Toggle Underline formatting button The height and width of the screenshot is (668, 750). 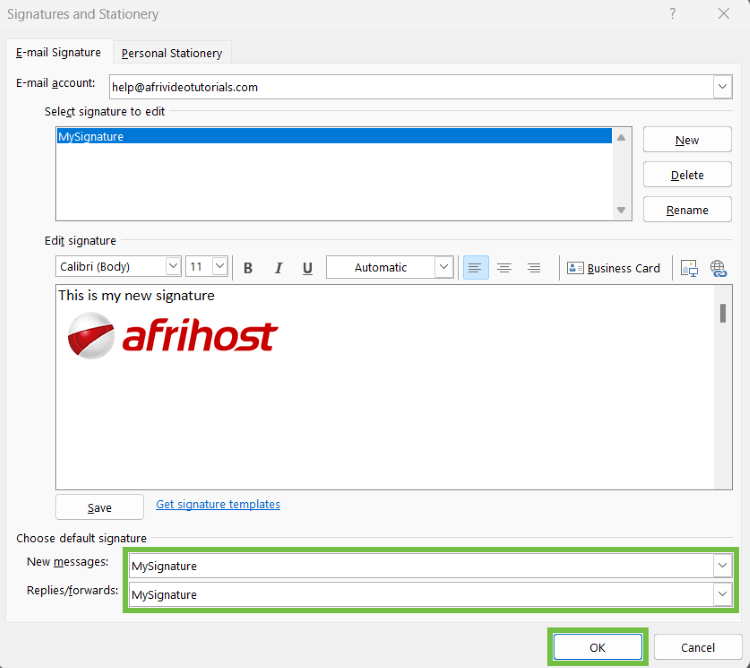tap(307, 268)
